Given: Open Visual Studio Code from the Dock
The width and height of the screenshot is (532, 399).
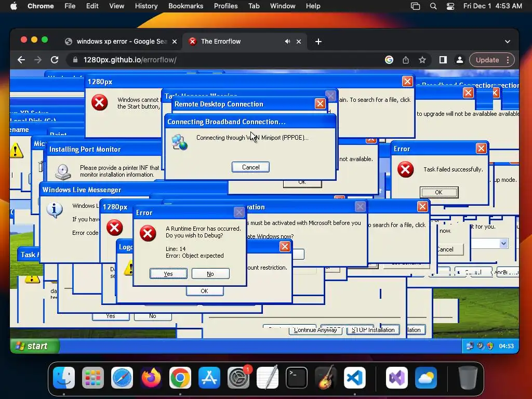Looking at the screenshot, I should tap(355, 378).
